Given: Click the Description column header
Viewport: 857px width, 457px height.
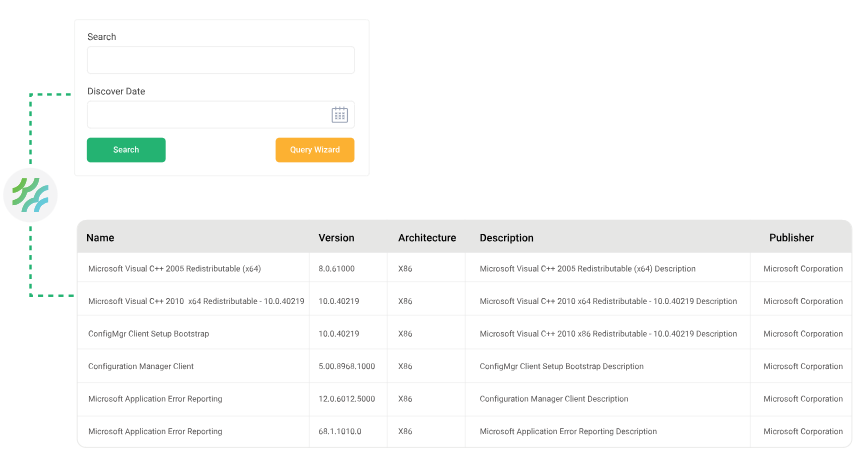Looking at the screenshot, I should [x=506, y=238].
